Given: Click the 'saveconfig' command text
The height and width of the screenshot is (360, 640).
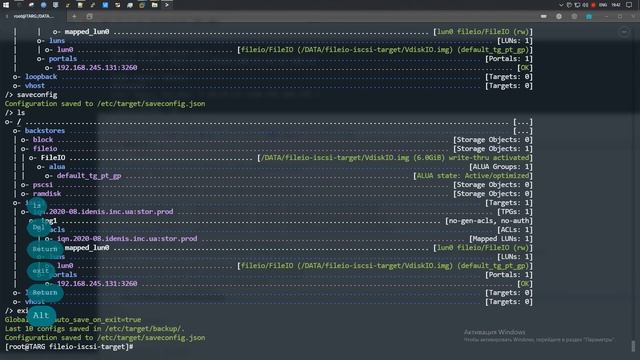Looking at the screenshot, I should coord(37,95).
